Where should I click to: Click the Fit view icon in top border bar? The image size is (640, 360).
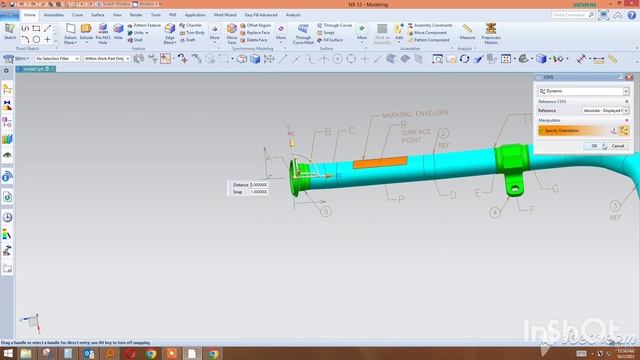(x=438, y=59)
